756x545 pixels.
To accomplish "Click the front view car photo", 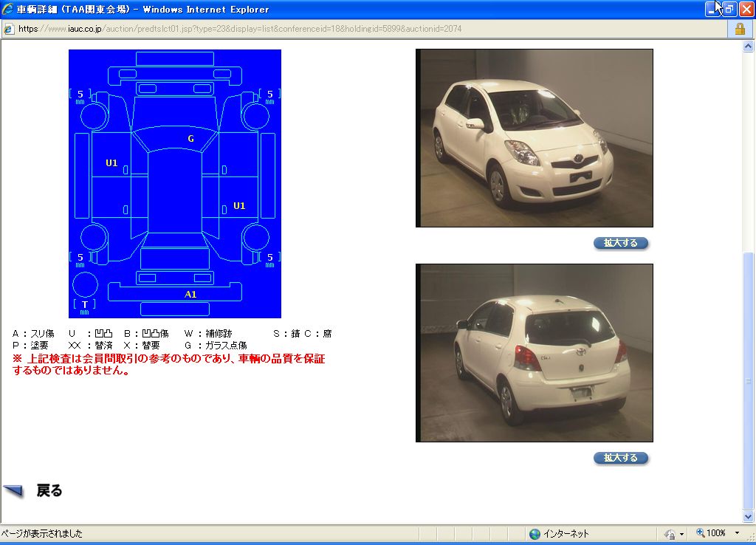I will pos(535,138).
